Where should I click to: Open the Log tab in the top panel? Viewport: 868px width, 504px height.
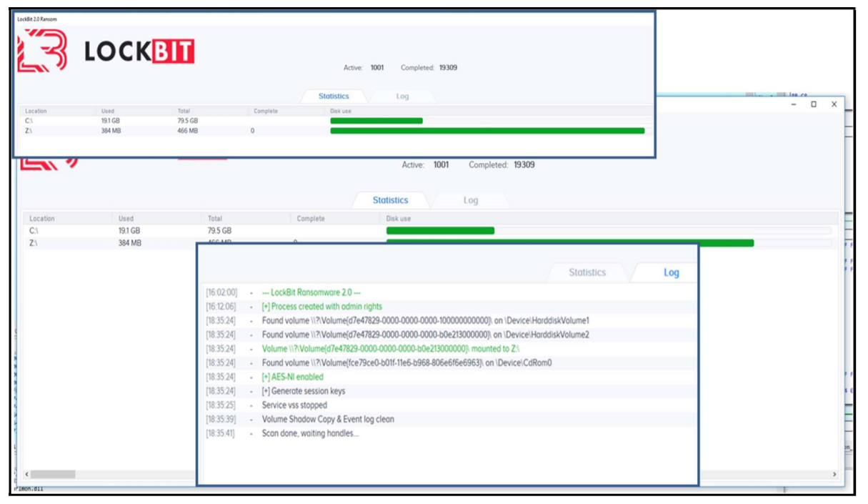[402, 97]
